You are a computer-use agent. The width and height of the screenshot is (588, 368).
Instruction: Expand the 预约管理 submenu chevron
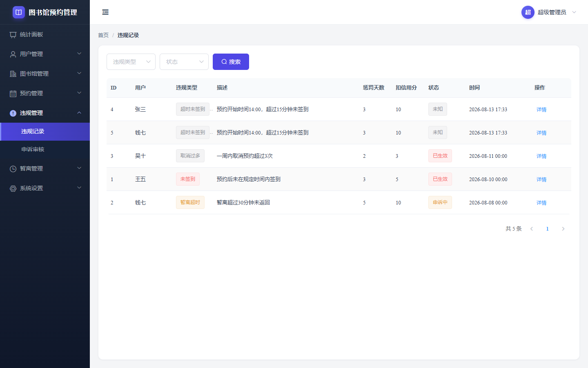pyautogui.click(x=79, y=93)
